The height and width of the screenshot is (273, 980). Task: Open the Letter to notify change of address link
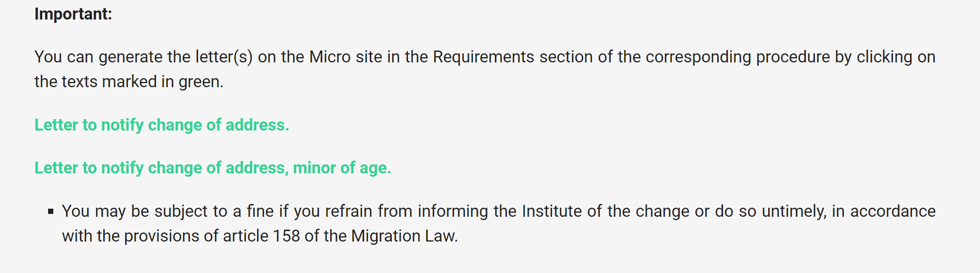coord(162,125)
